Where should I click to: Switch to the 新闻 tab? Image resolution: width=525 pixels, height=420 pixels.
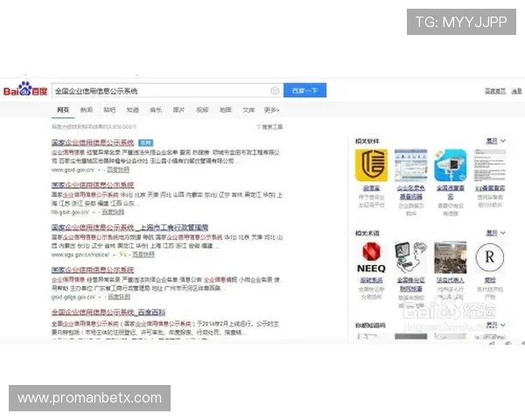click(87, 109)
